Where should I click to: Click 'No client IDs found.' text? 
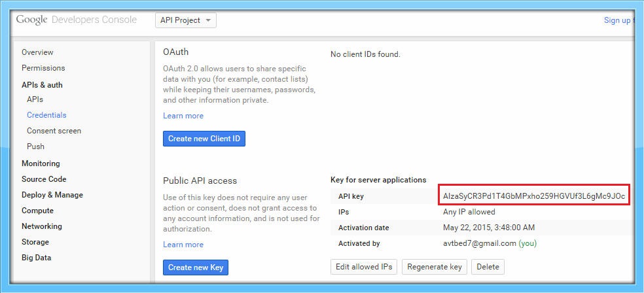pyautogui.click(x=365, y=54)
